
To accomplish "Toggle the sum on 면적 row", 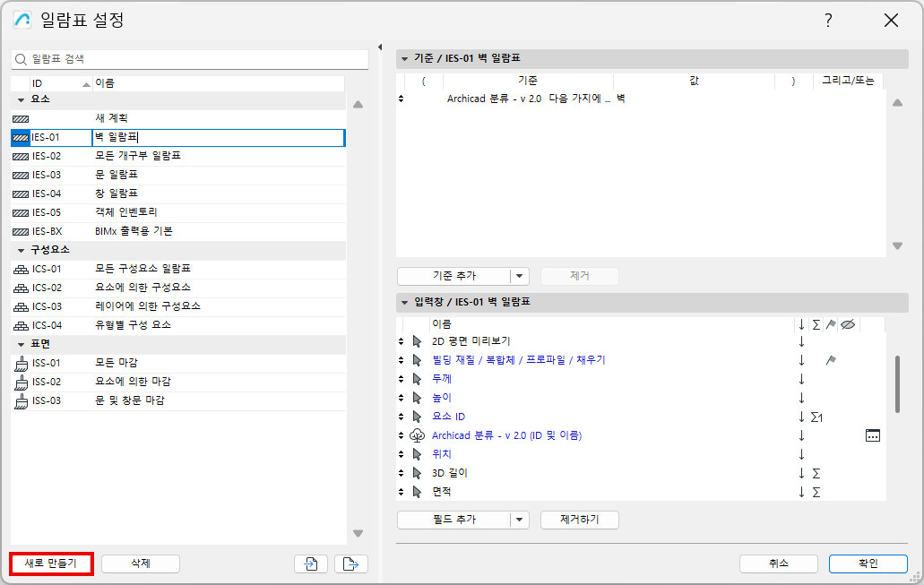I will point(816,493).
